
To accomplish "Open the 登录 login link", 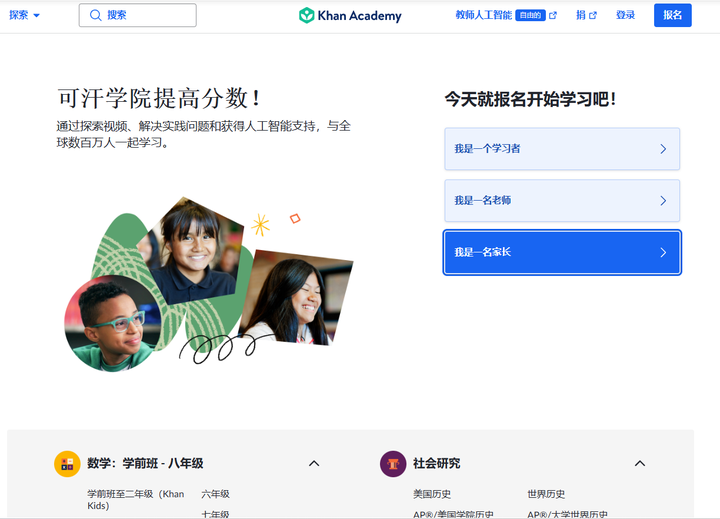I will click(x=625, y=15).
